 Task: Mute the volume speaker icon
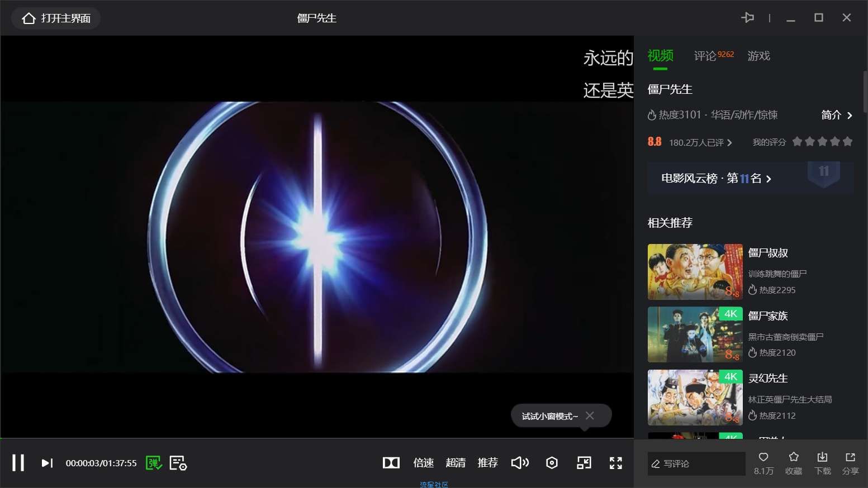(x=520, y=463)
